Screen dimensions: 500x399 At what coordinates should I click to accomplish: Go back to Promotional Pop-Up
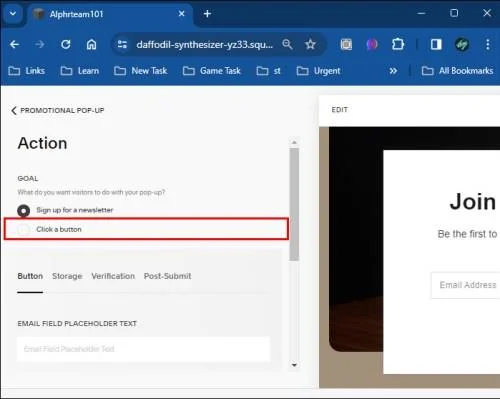pos(58,110)
